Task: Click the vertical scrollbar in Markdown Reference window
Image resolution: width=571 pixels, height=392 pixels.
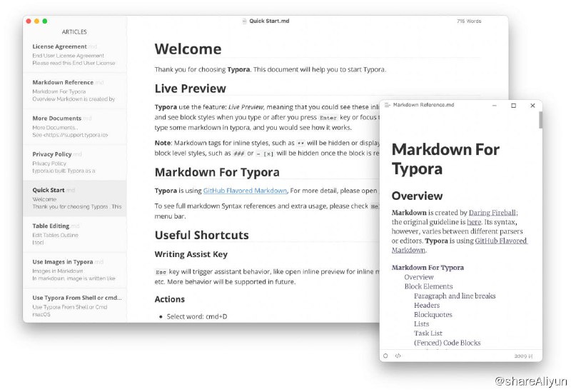Action: (540, 120)
